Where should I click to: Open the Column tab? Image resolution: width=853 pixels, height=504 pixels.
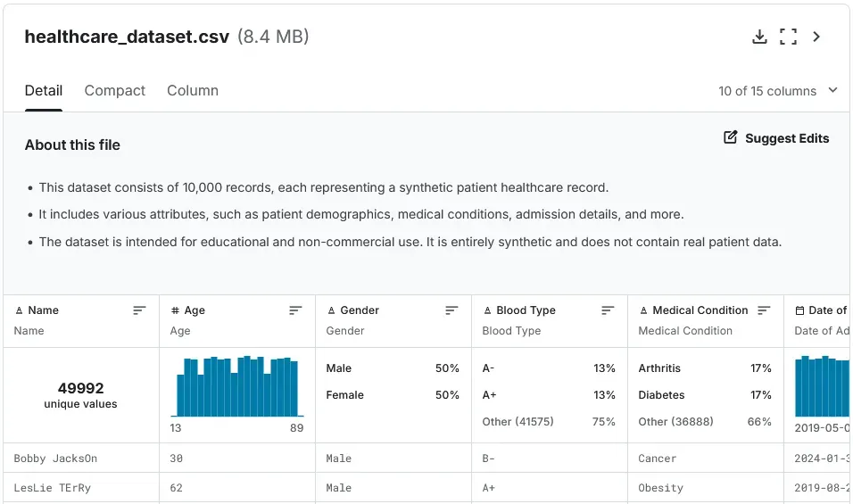[193, 91]
